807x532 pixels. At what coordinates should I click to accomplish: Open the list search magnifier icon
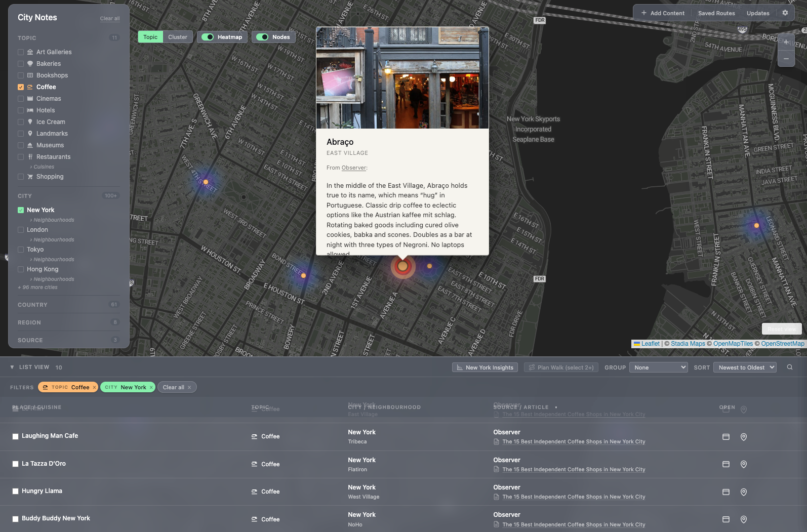[x=789, y=367]
